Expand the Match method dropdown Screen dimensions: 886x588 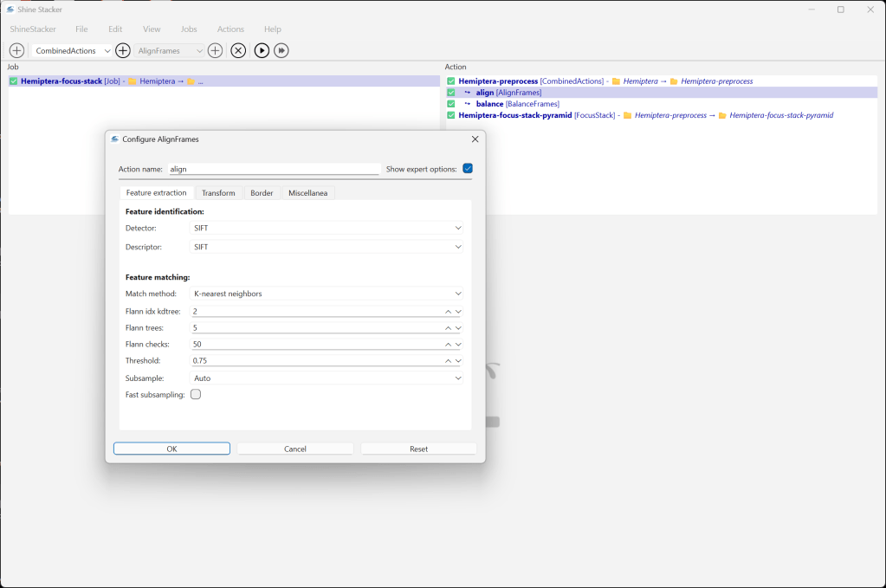point(327,294)
